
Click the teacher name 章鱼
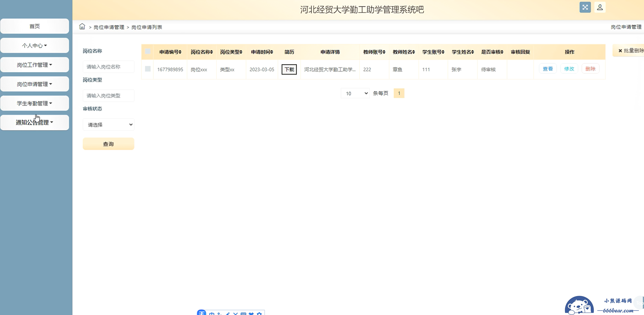[x=397, y=69]
